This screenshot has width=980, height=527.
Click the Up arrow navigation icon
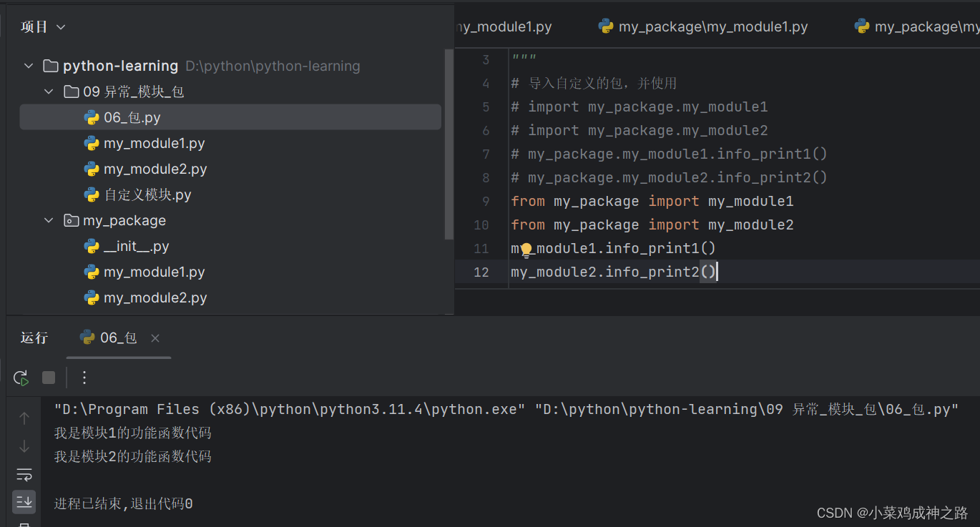pyautogui.click(x=24, y=418)
